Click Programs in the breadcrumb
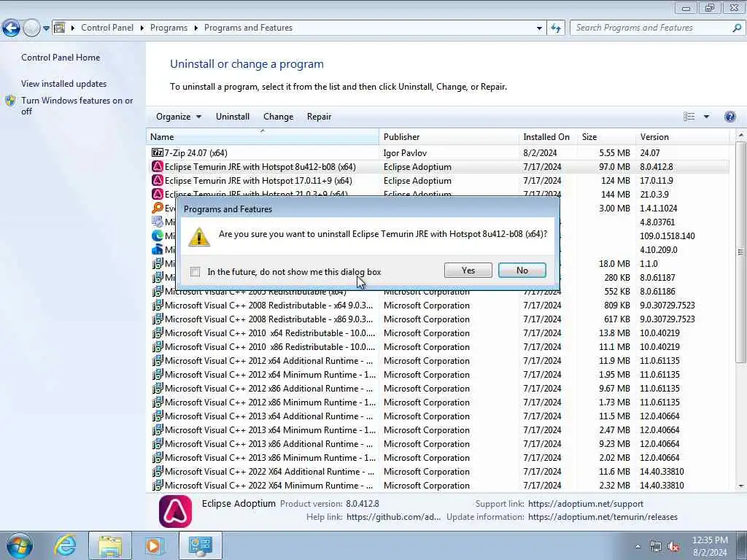This screenshot has height=560, width=747. [x=169, y=28]
